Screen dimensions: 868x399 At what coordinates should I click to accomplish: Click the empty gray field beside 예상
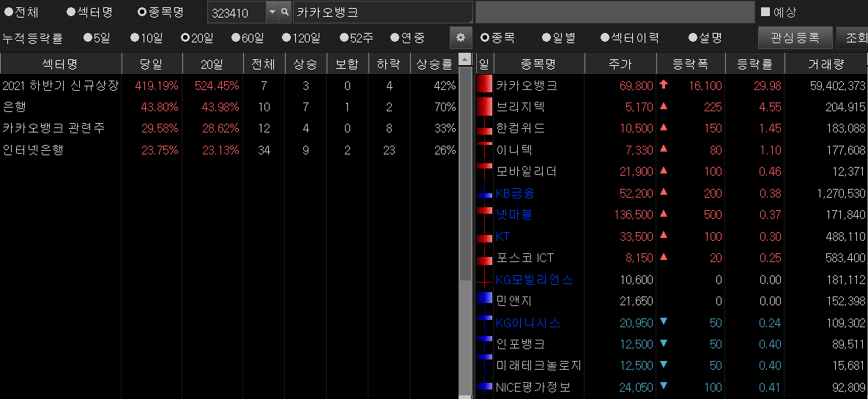coord(615,12)
